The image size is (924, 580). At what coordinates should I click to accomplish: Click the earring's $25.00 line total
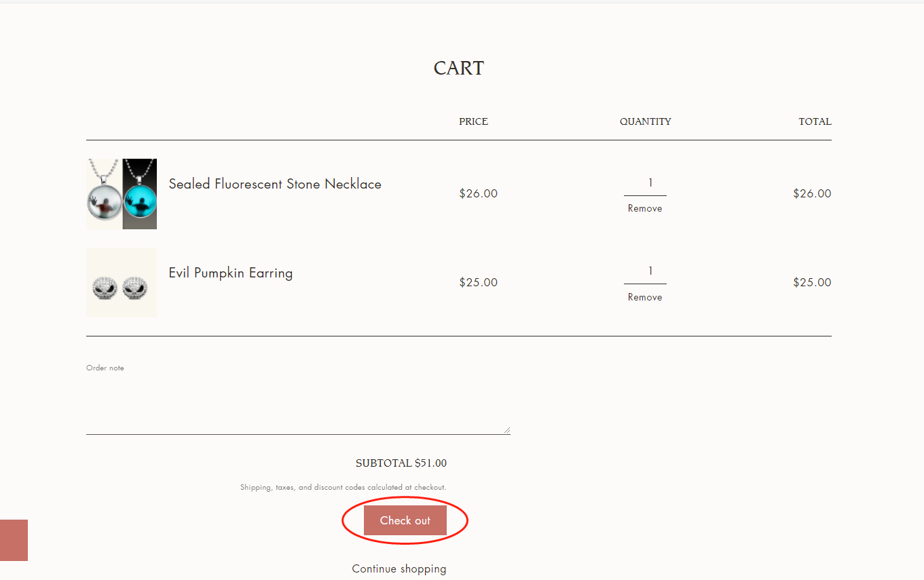[x=812, y=282]
